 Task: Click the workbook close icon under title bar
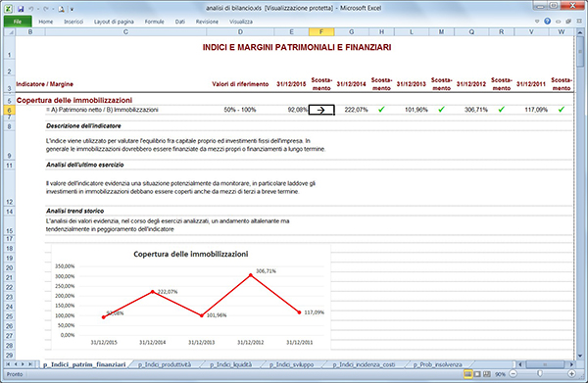[x=579, y=22]
